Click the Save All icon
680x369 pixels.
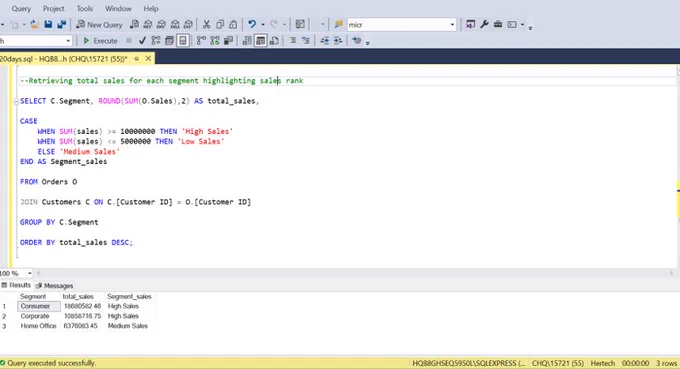(61, 25)
